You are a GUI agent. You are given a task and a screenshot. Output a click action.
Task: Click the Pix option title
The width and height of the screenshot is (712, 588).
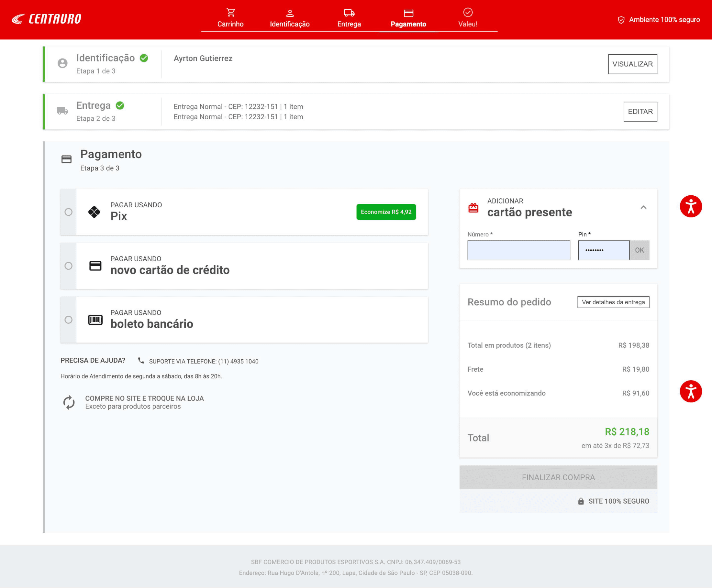click(x=118, y=216)
